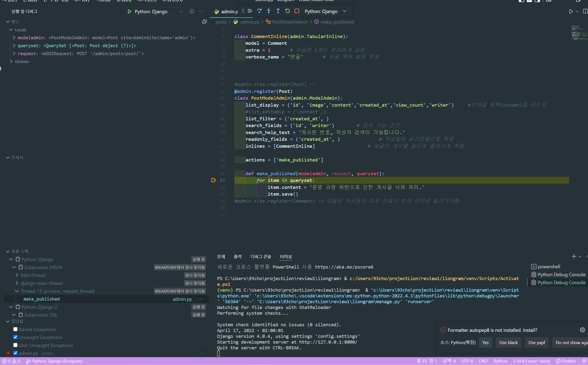Open notification settings gear icon
This screenshot has height=365, width=588.
point(582,330)
